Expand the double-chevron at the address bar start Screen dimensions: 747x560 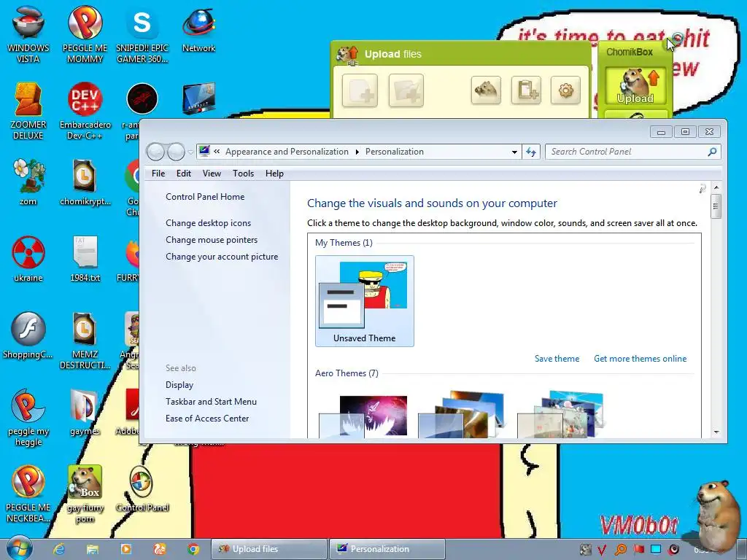(x=217, y=152)
